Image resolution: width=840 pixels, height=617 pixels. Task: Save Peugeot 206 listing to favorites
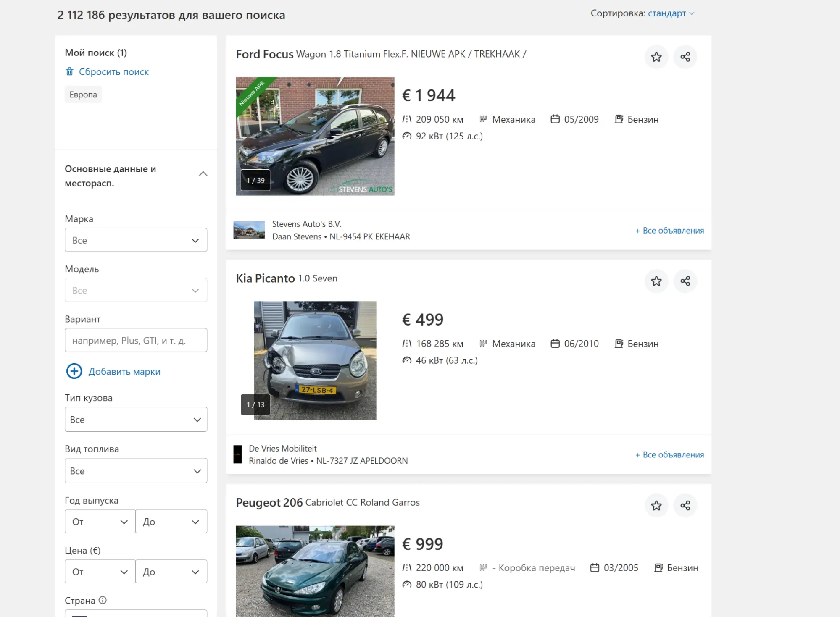coord(656,505)
